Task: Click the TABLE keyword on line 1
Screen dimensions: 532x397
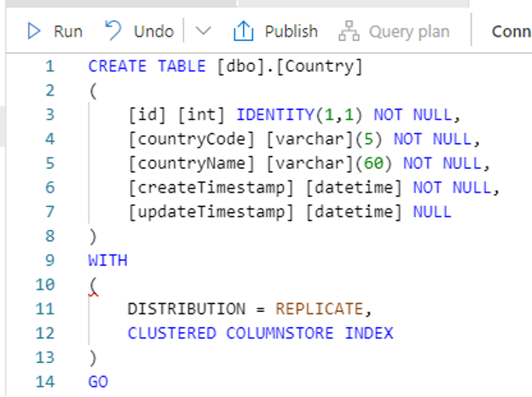Action: click(182, 66)
